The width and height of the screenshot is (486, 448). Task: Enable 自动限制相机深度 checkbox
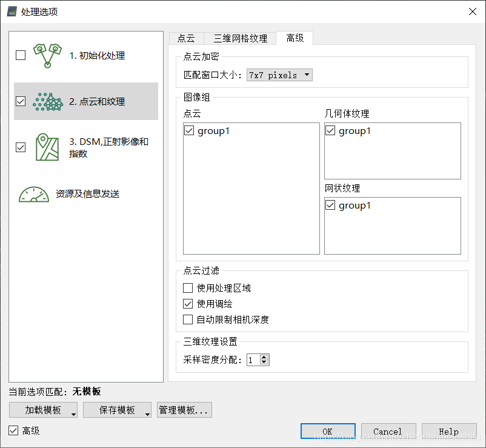click(x=188, y=319)
